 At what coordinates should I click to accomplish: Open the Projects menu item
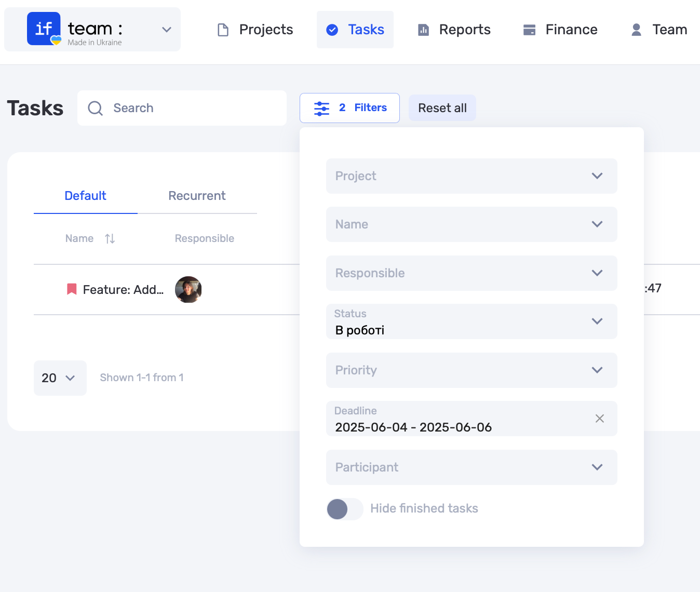coord(255,30)
